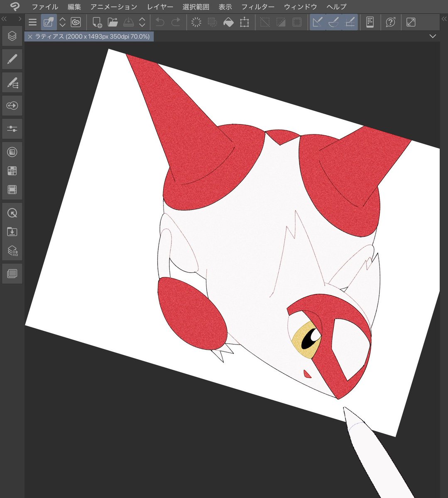The image size is (448, 498).
Task: Open the Timeline film strip palette
Action: click(x=12, y=190)
